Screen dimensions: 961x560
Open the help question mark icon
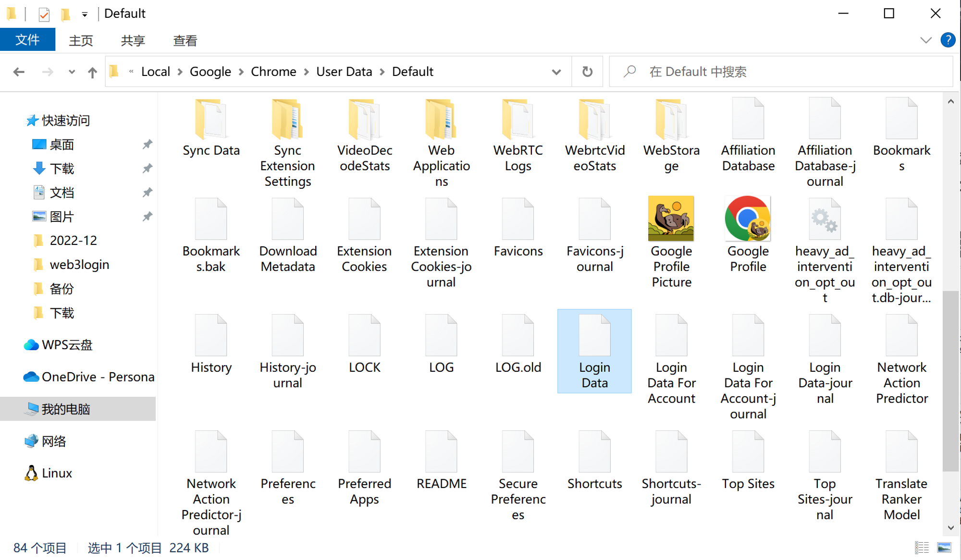click(x=948, y=40)
